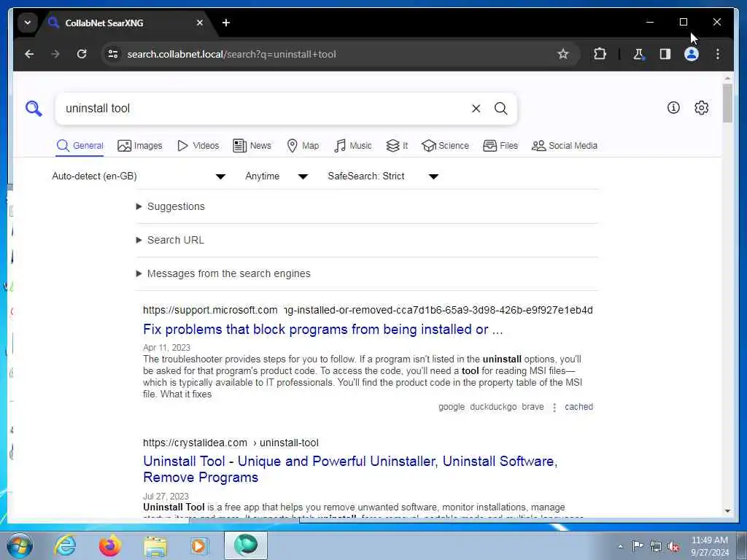Switch to the Map category
The width and height of the screenshot is (747, 560).
pos(303,146)
